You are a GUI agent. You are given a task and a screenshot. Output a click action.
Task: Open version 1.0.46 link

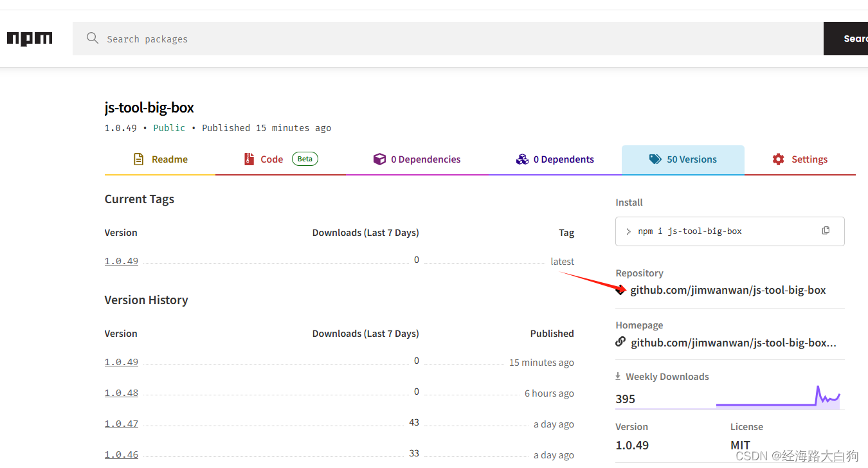tap(122, 455)
